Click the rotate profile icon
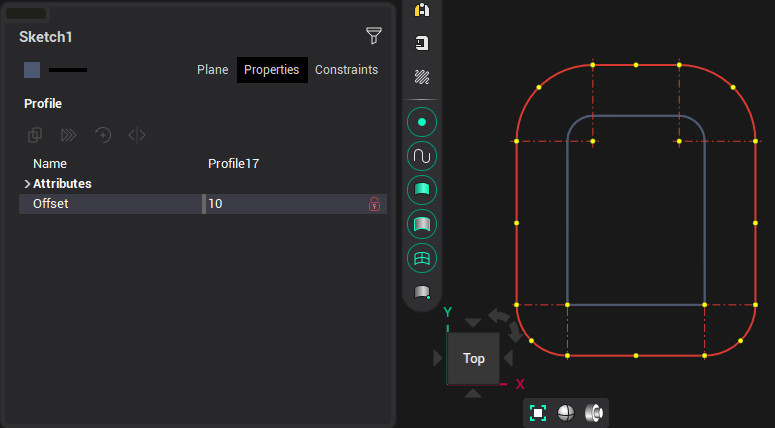Image resolution: width=775 pixels, height=428 pixels. pos(103,135)
